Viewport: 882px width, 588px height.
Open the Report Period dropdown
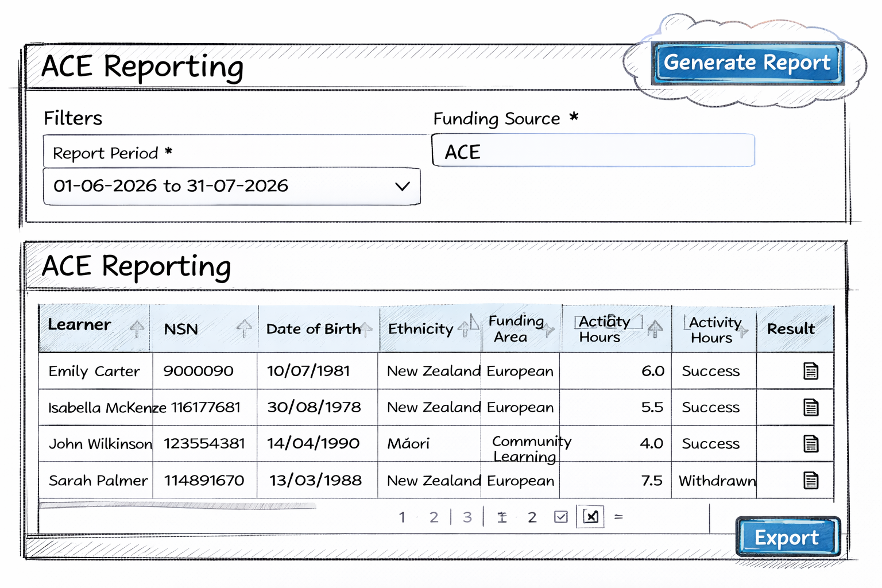[x=232, y=186]
